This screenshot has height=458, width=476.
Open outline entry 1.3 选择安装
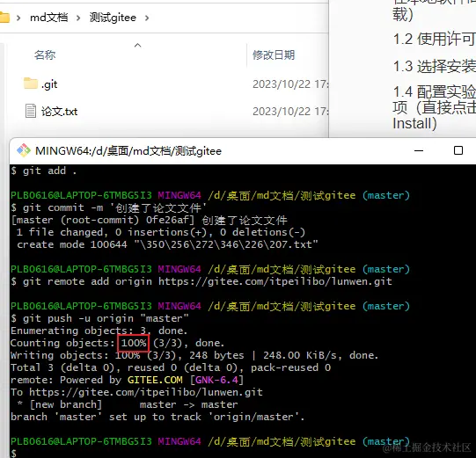[x=434, y=66]
